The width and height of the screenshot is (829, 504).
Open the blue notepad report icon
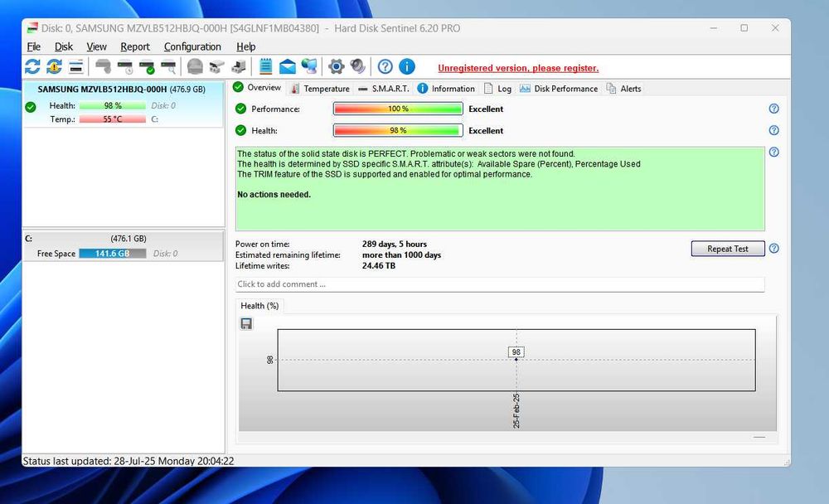(266, 66)
